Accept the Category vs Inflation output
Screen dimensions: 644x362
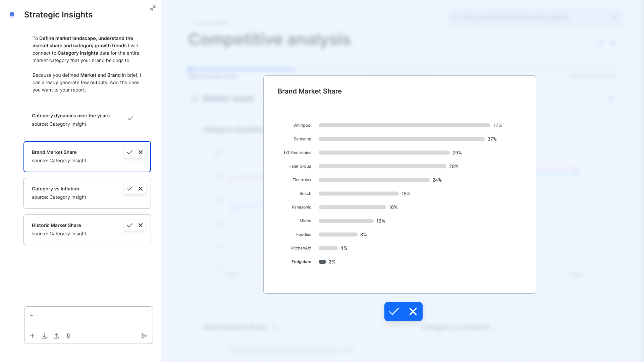130,189
